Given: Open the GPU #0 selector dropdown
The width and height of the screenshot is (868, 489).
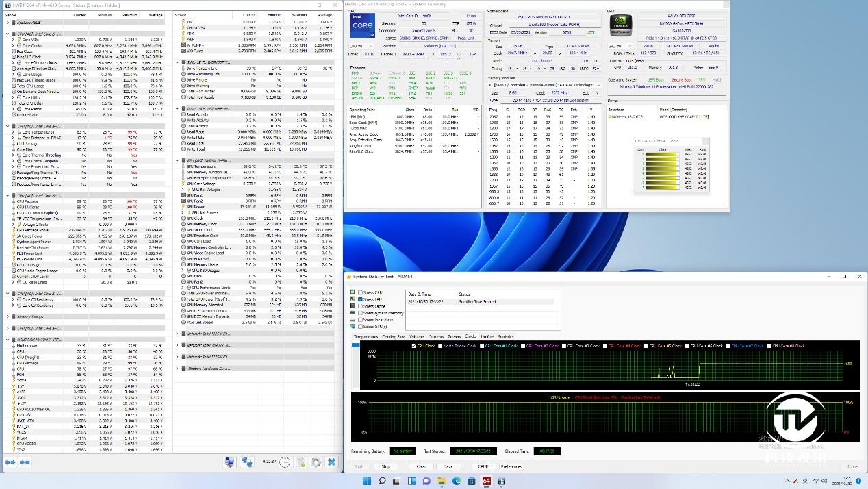Looking at the screenshot, I should [x=619, y=47].
